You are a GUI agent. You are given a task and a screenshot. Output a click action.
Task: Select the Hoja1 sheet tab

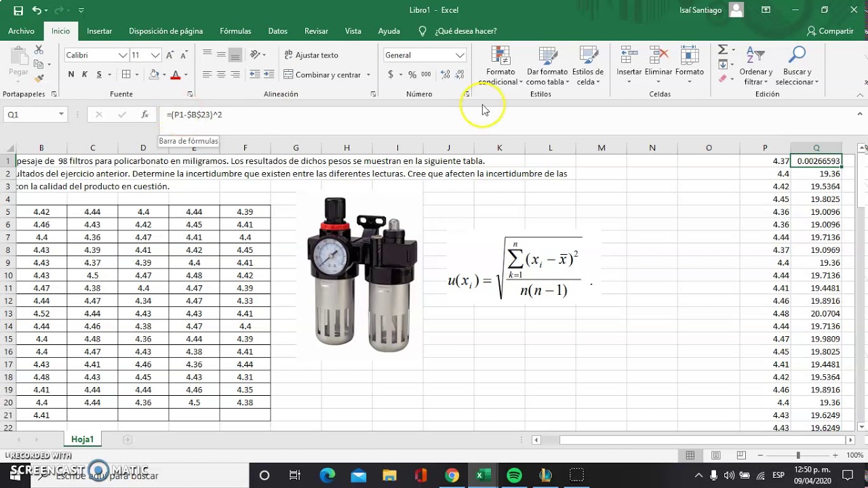tap(82, 439)
